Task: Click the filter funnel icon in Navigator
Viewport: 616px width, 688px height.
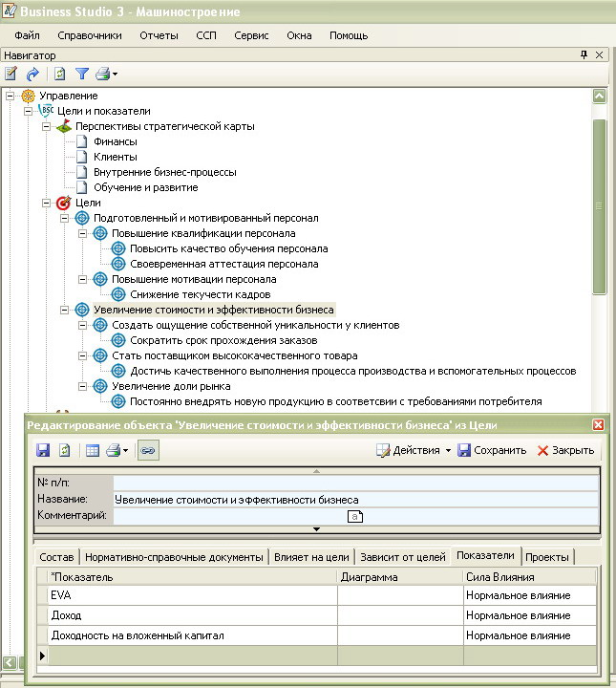Action: click(x=82, y=74)
